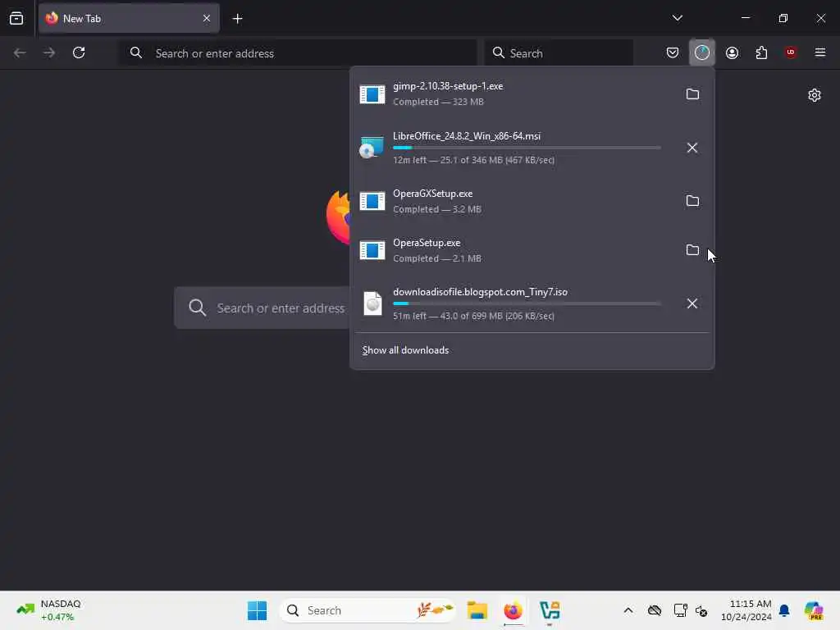The height and width of the screenshot is (630, 840).
Task: Click the LibreOffice download progress bar
Action: click(x=527, y=148)
